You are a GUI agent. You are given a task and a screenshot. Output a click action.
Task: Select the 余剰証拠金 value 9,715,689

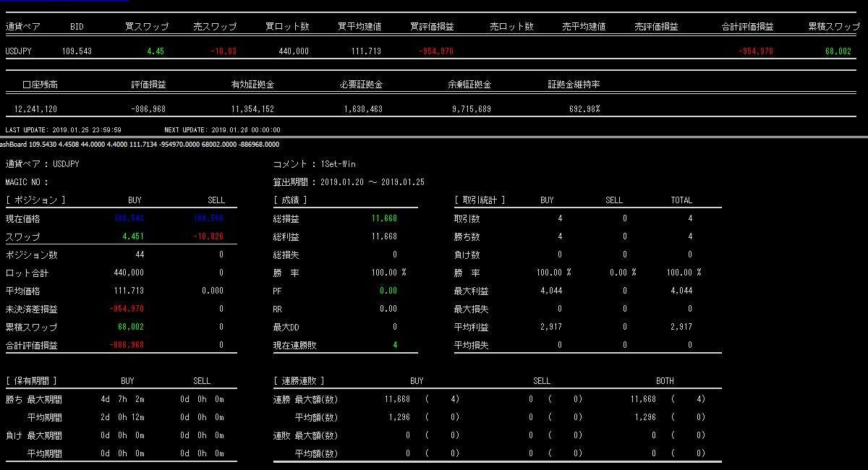point(469,109)
